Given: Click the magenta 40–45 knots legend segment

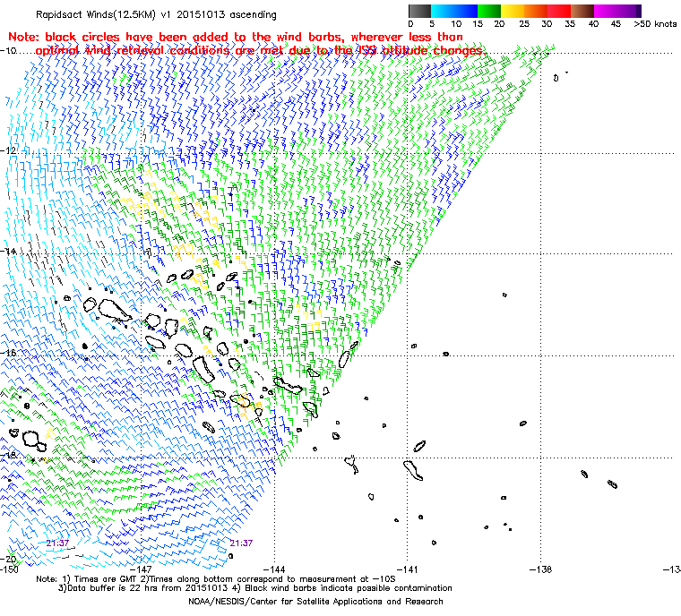Looking at the screenshot, I should point(607,11).
